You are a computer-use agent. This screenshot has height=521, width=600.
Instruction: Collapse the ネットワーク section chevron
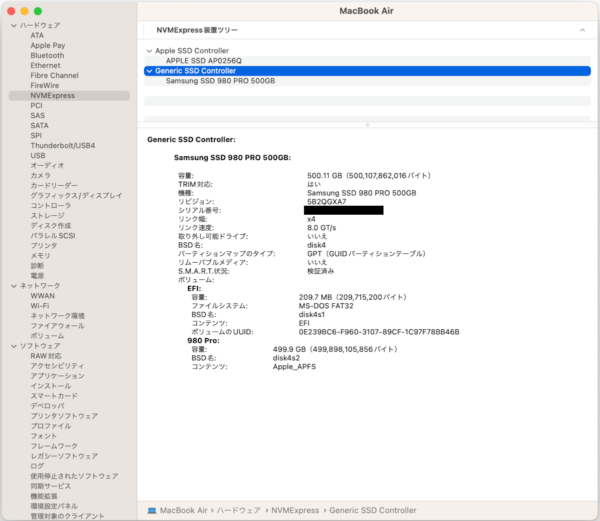pyautogui.click(x=14, y=286)
